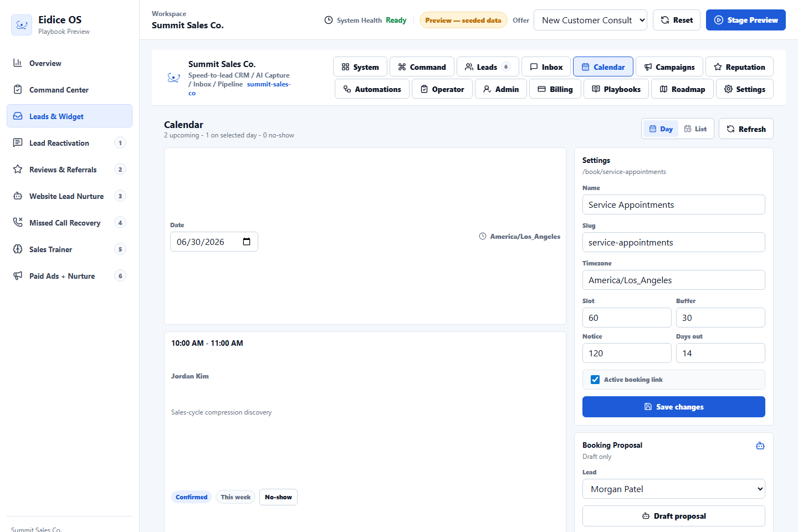Click the System Health clock icon
798x532 pixels.
329,20
